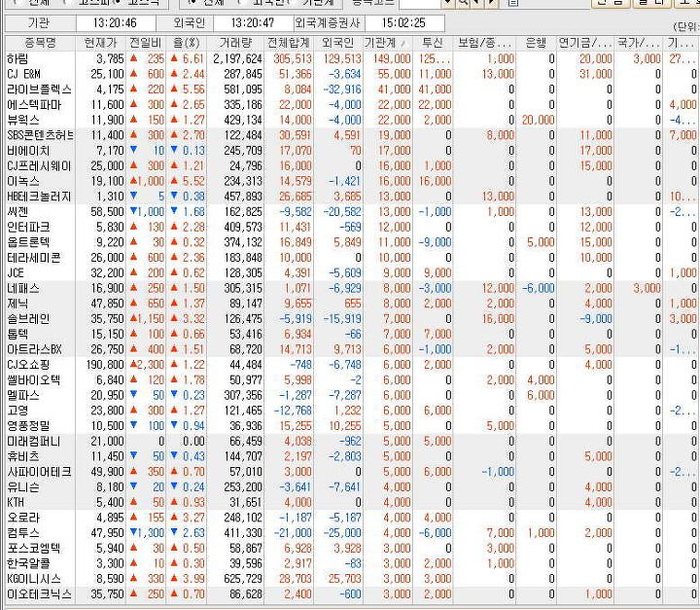Viewport: 700px width, 610px height.
Task: Select the 휴비츠 stock row
Action: point(353,456)
